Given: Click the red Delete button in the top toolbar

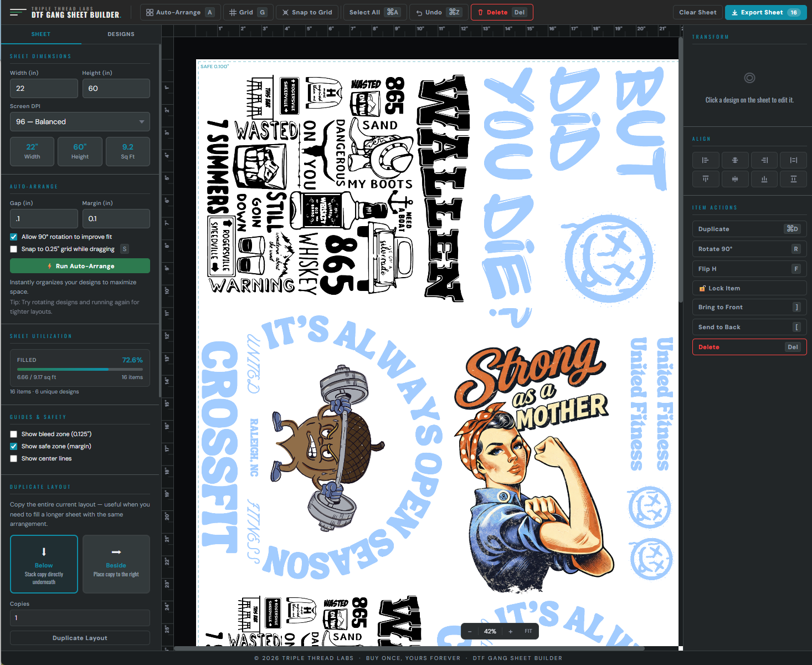Looking at the screenshot, I should [x=501, y=12].
